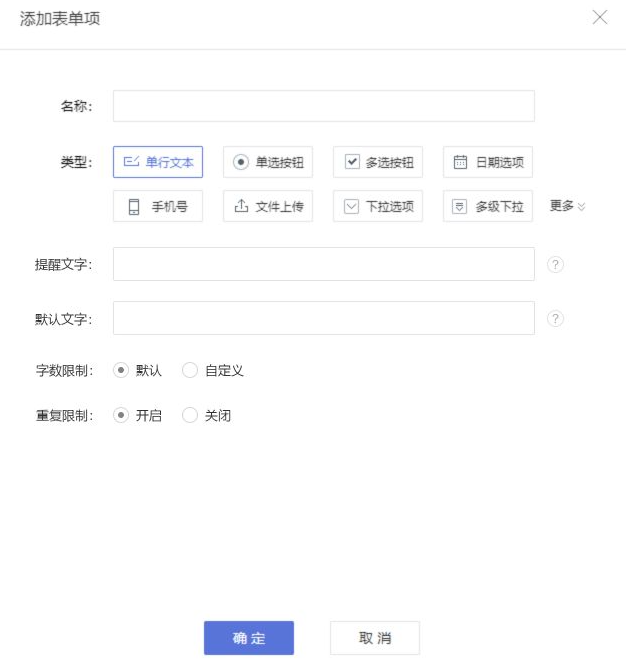Select the 多级下拉 field type
Viewport: 626px width, 660px height.
[487, 206]
